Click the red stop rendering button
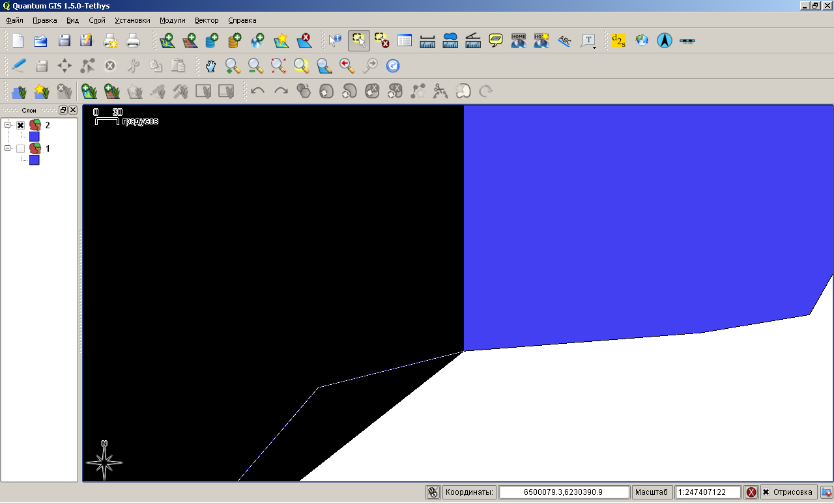Screen dimensions: 834x504 pos(751,492)
